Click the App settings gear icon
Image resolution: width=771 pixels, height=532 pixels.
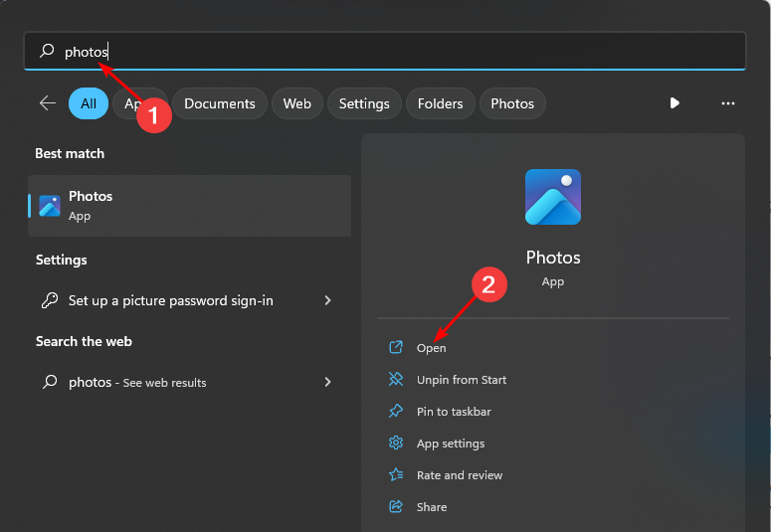click(x=396, y=443)
